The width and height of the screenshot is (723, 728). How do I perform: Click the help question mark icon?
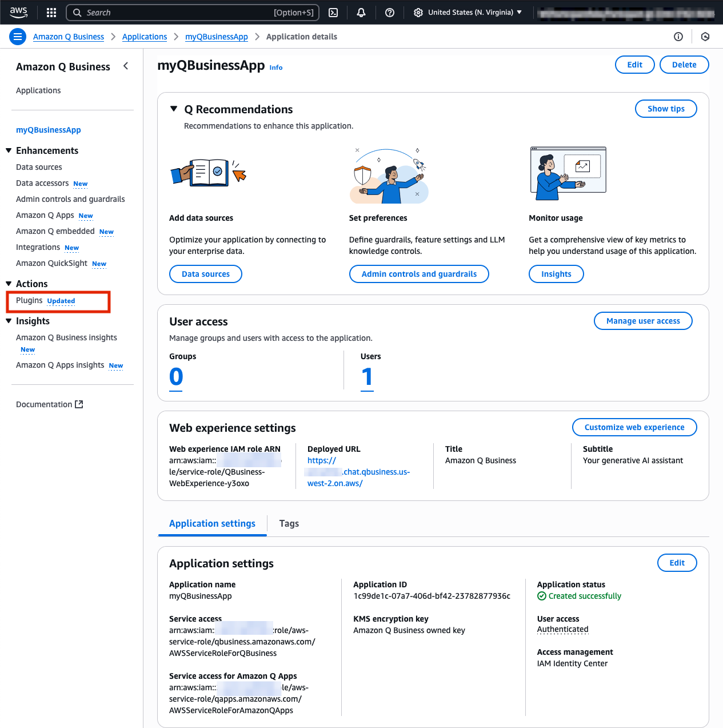(390, 13)
